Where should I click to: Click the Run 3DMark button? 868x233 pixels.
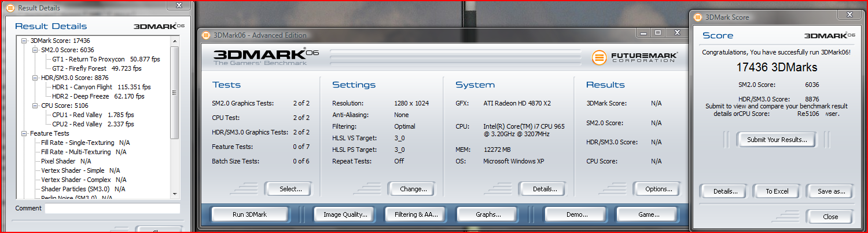coord(249,214)
